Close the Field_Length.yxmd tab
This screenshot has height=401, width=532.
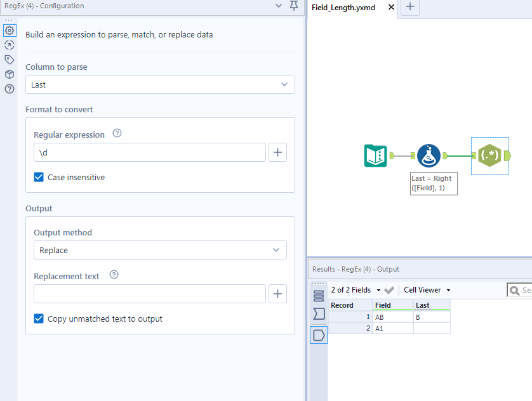pos(391,7)
